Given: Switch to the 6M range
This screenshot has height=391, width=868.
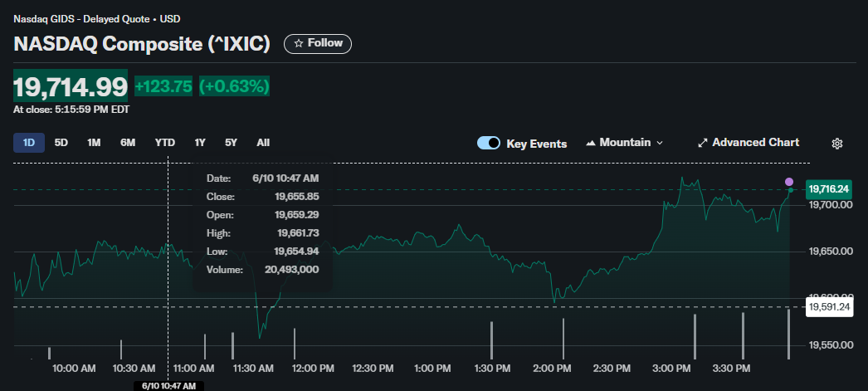Looking at the screenshot, I should pyautogui.click(x=128, y=143).
